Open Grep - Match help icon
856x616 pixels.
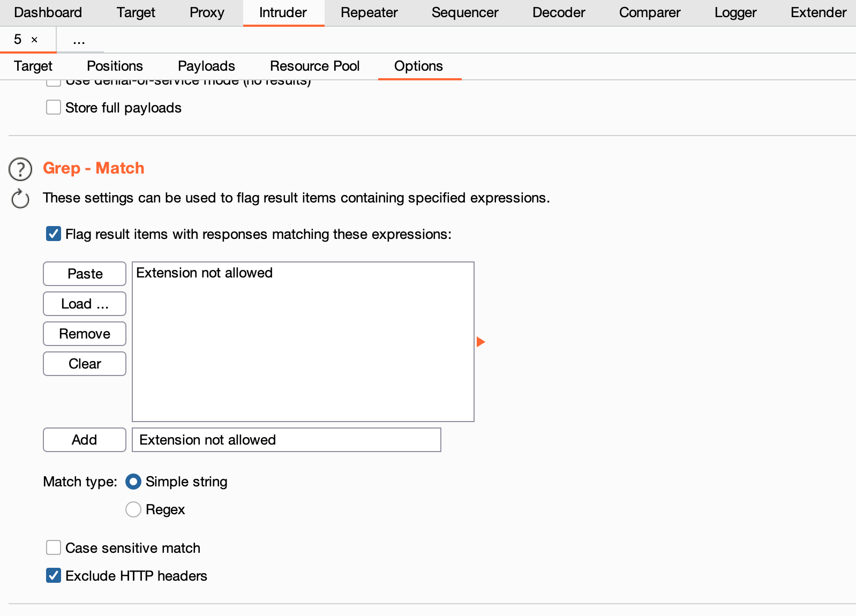click(x=20, y=169)
